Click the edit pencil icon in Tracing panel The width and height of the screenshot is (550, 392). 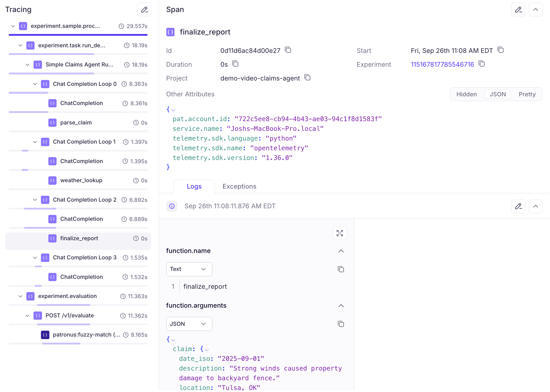[144, 10]
